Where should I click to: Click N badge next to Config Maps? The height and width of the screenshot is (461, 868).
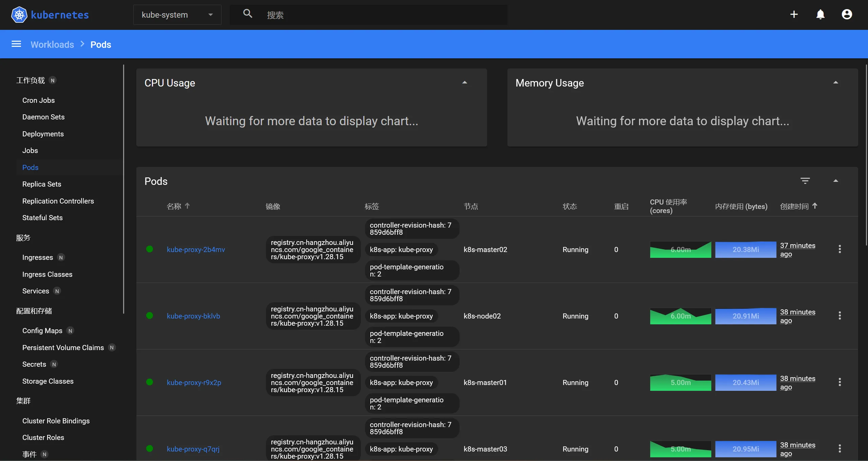[70, 331]
